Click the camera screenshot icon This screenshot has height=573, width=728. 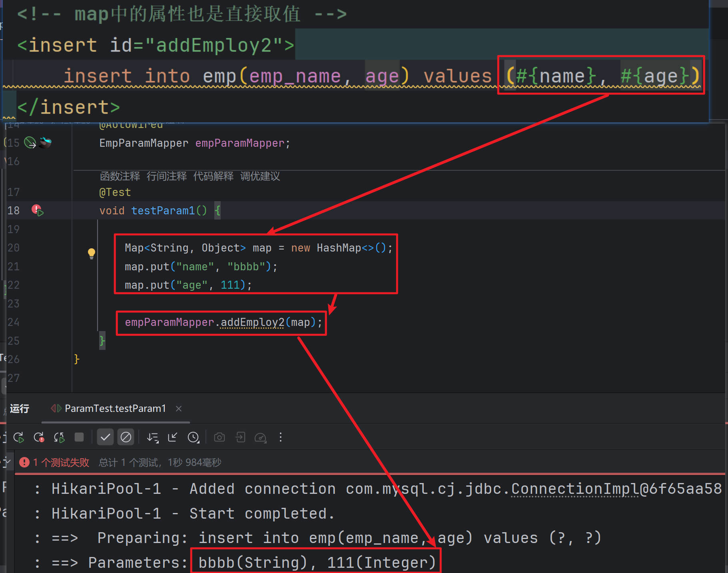tap(219, 437)
